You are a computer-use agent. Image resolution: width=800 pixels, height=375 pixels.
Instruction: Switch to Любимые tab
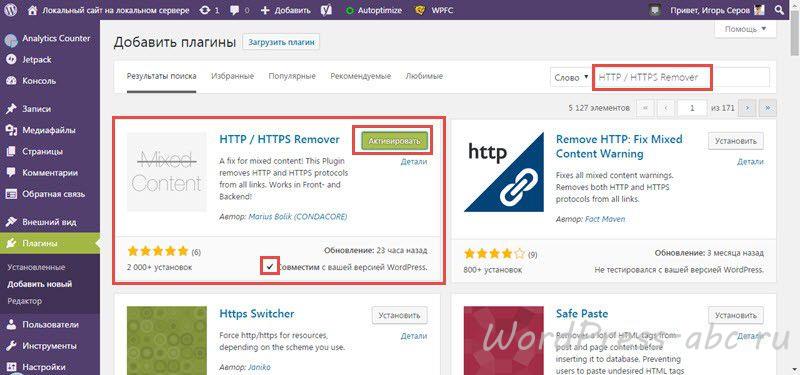click(424, 77)
